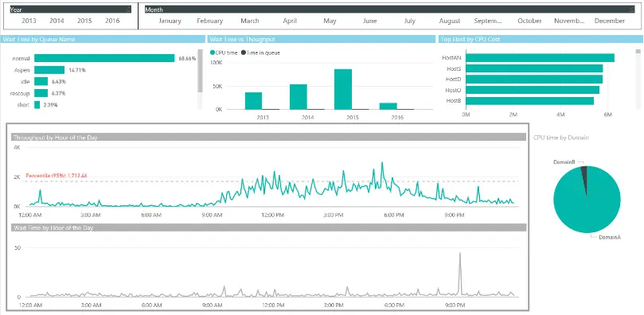Click the HostS bar
Viewport: 644px width, 315px height.
pos(534,68)
